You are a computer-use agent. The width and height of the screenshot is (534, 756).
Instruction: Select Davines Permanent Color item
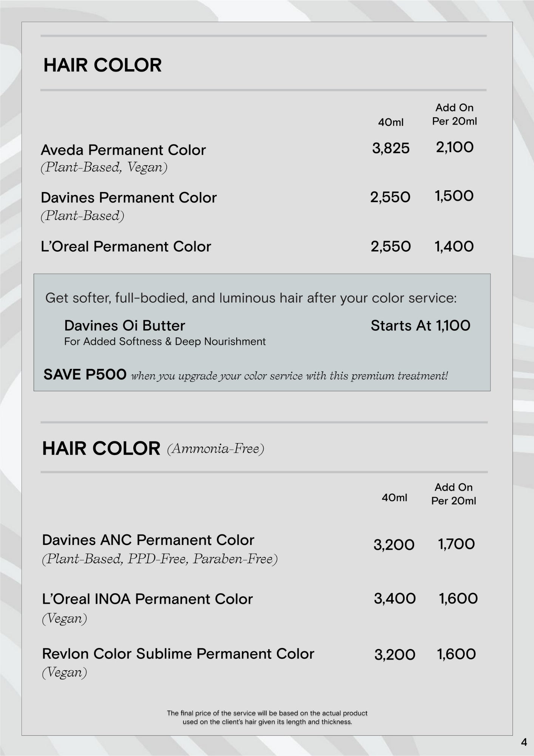[x=128, y=198]
